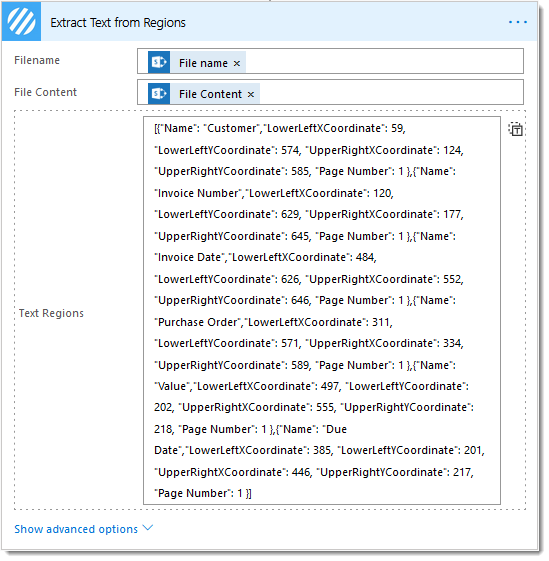Click the File Content label on the left

pyautogui.click(x=45, y=92)
